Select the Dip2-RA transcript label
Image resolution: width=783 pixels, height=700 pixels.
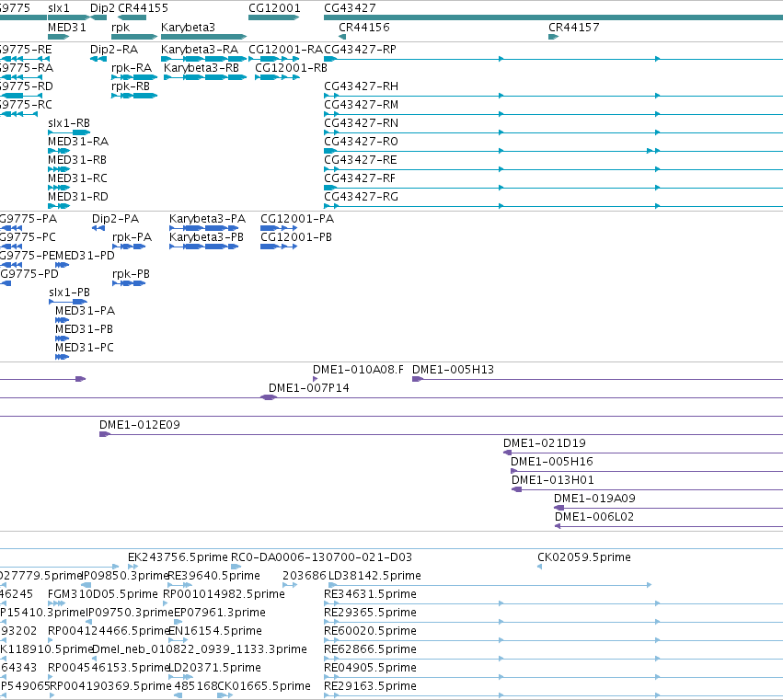tap(114, 50)
